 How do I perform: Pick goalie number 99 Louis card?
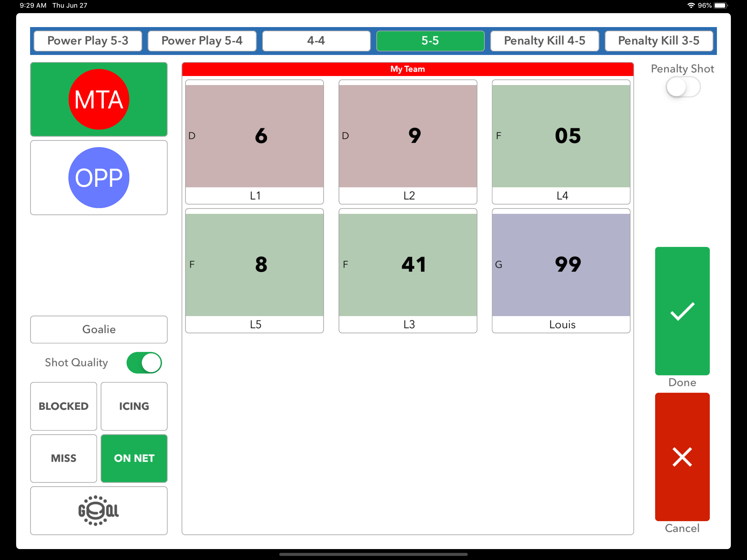click(x=561, y=270)
